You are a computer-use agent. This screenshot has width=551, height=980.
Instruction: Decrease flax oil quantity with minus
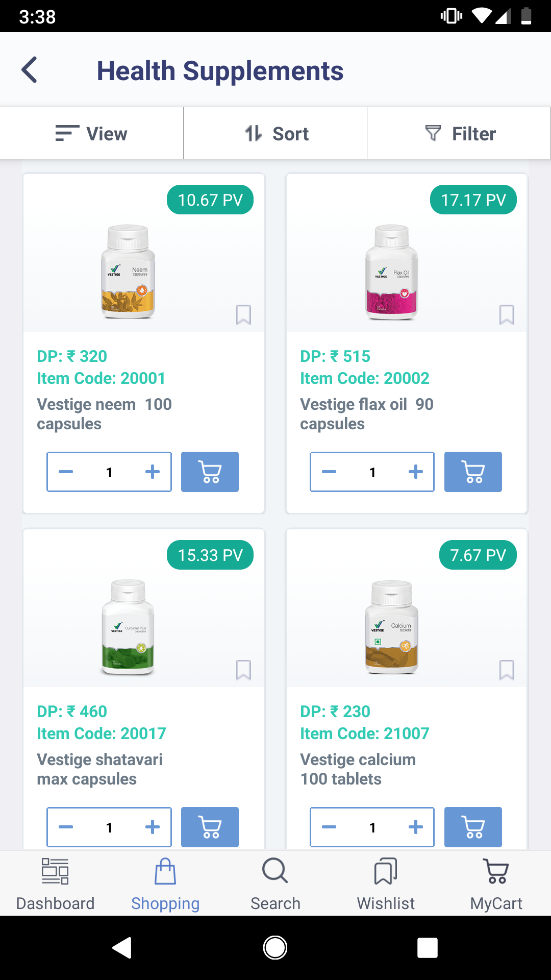point(329,472)
